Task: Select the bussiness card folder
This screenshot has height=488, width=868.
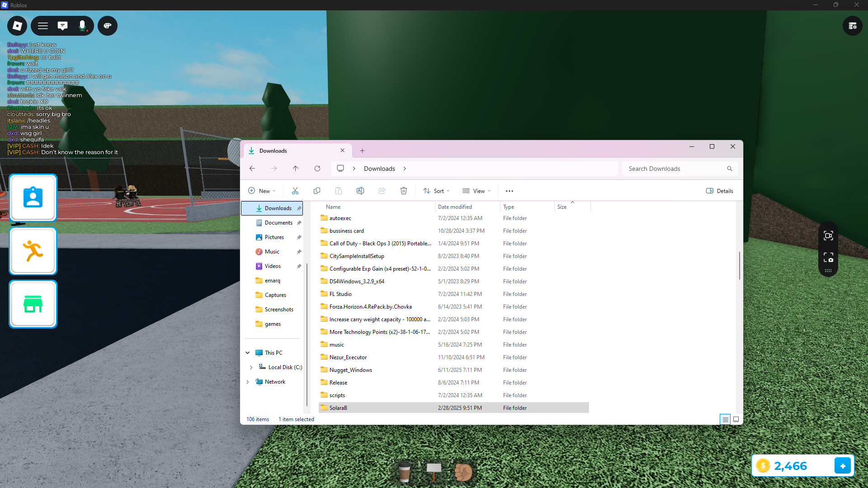Action: coord(454,231)
